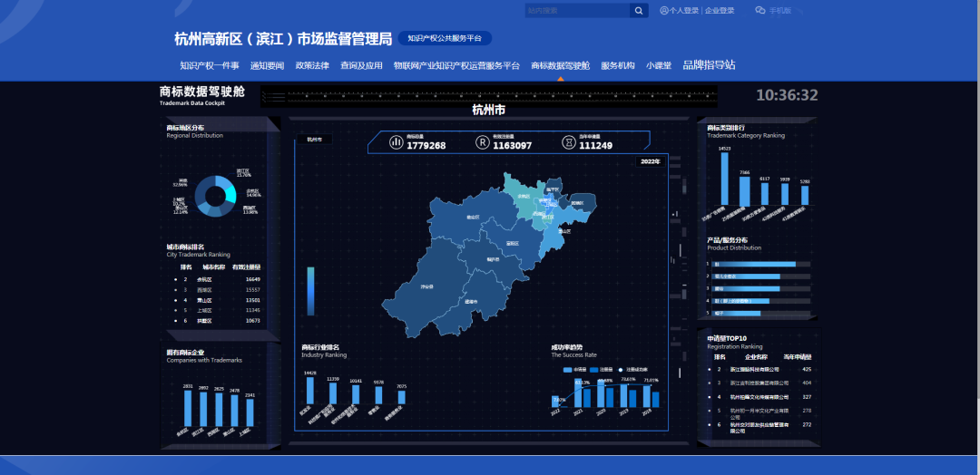Select 淳安县 region on the map
The height and width of the screenshot is (475, 980).
pyautogui.click(x=426, y=286)
